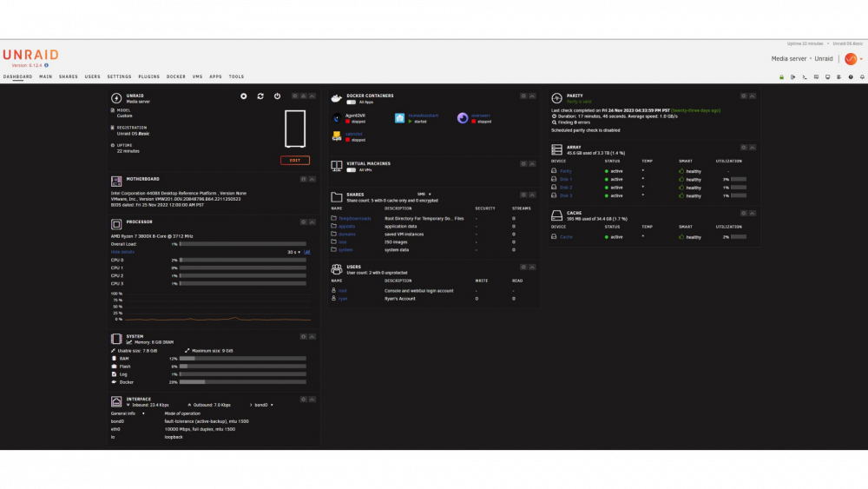
Task: Click the power shutdown icon in Unraid panel
Action: click(278, 96)
